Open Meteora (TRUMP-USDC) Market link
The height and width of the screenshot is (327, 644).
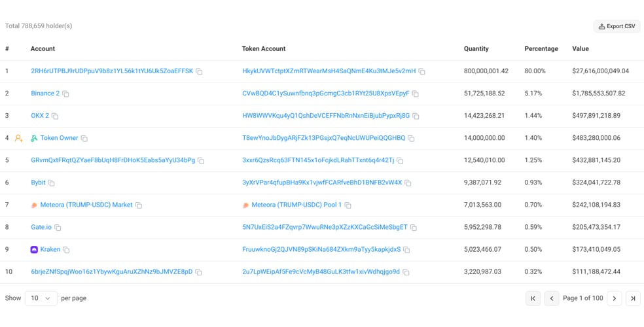tap(86, 205)
